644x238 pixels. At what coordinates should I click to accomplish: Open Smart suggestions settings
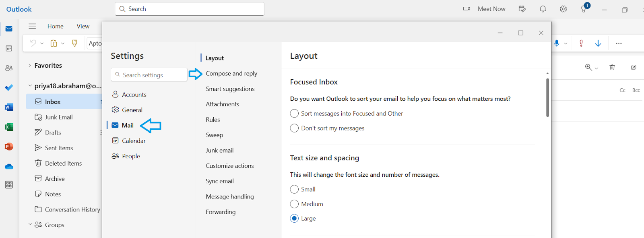pyautogui.click(x=230, y=89)
